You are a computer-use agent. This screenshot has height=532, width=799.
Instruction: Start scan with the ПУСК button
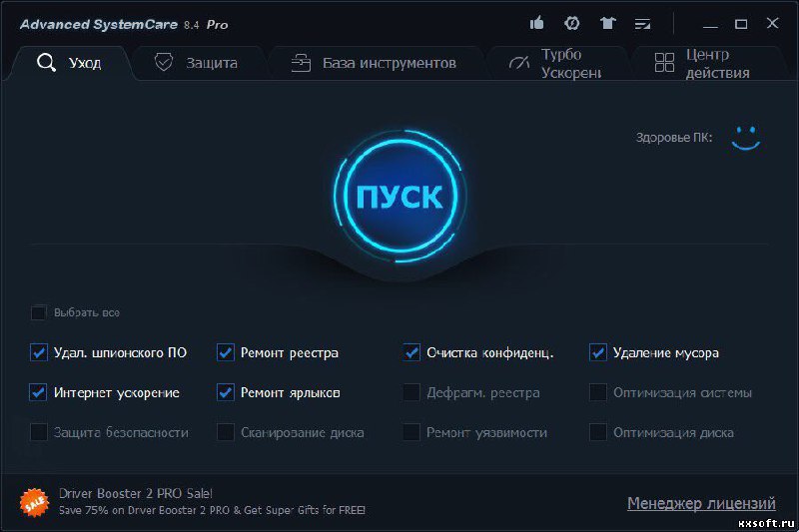(399, 197)
